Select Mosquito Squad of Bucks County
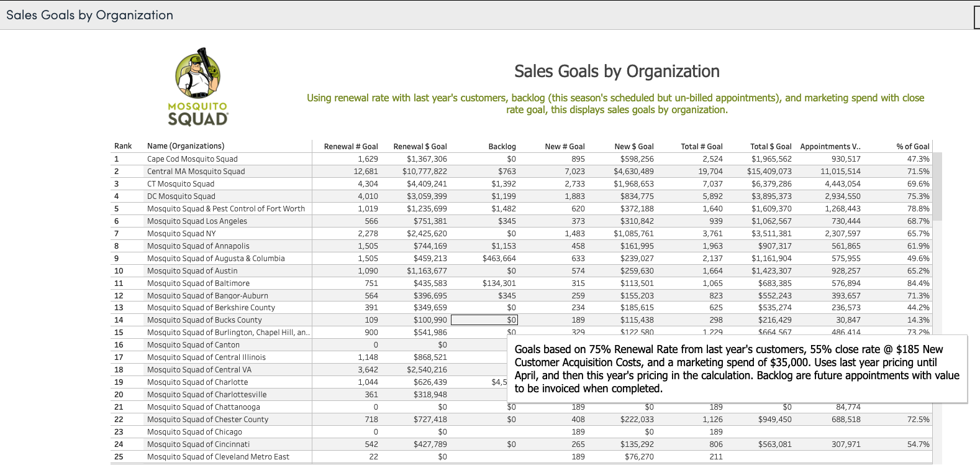The height and width of the screenshot is (465, 980). (x=204, y=320)
